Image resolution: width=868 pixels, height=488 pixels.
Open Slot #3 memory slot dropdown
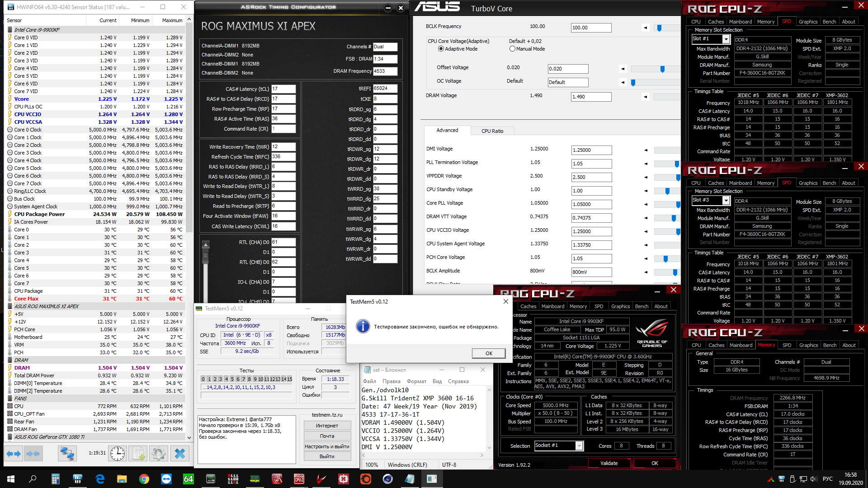pos(726,201)
